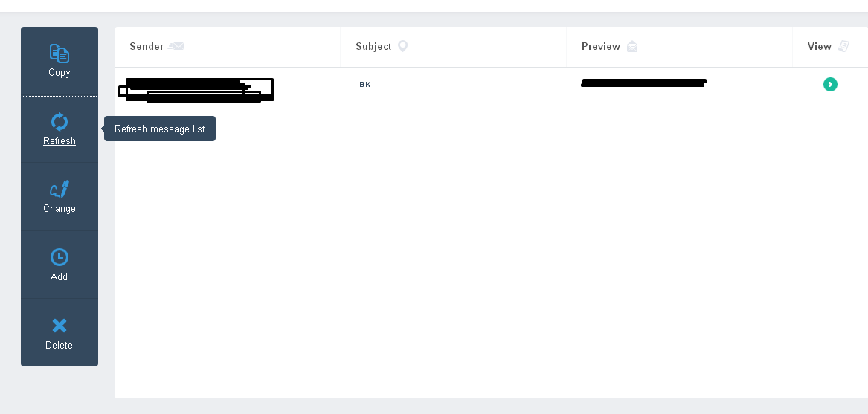Screen dimensions: 868x414
Task: Click the Copy icon in sidebar
Action: click(x=60, y=54)
